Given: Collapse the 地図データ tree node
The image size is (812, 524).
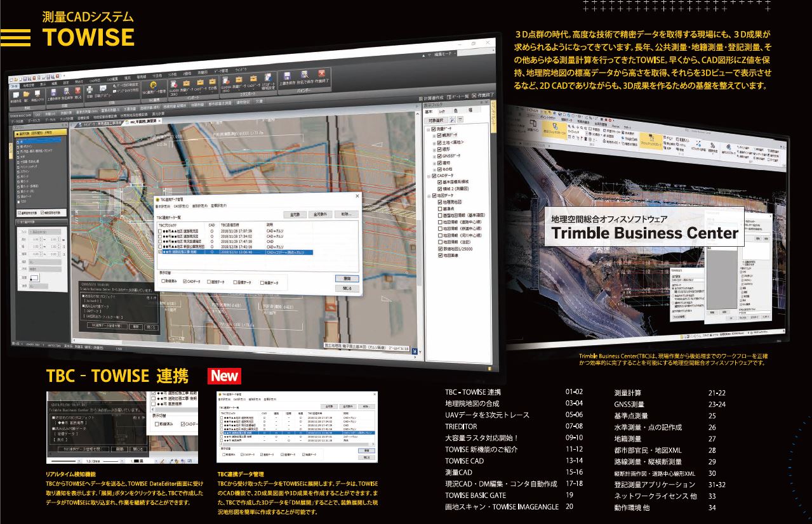Looking at the screenshot, I should 428,195.
